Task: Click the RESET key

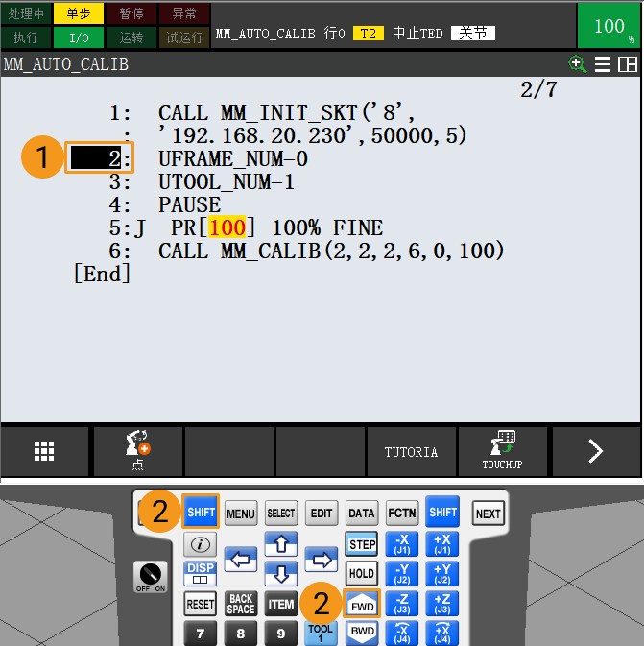Action: 200,604
